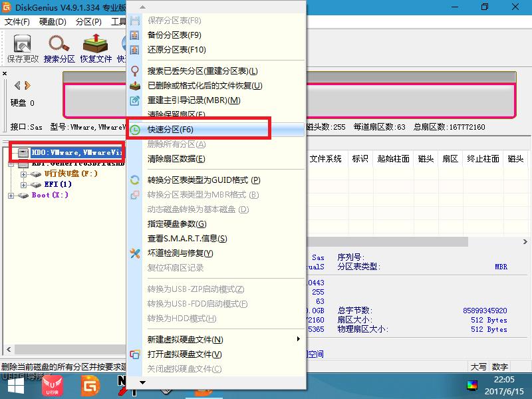
Task: Select the HD0 VMware disk icon in sidebar
Action: coord(23,152)
